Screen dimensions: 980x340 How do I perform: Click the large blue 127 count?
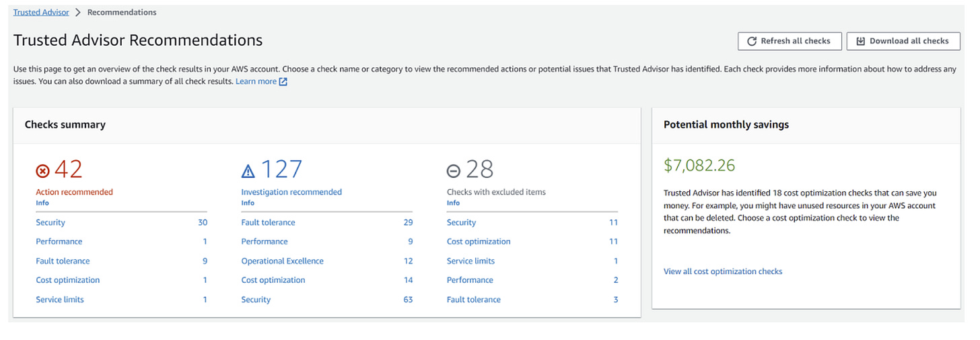pos(281,170)
